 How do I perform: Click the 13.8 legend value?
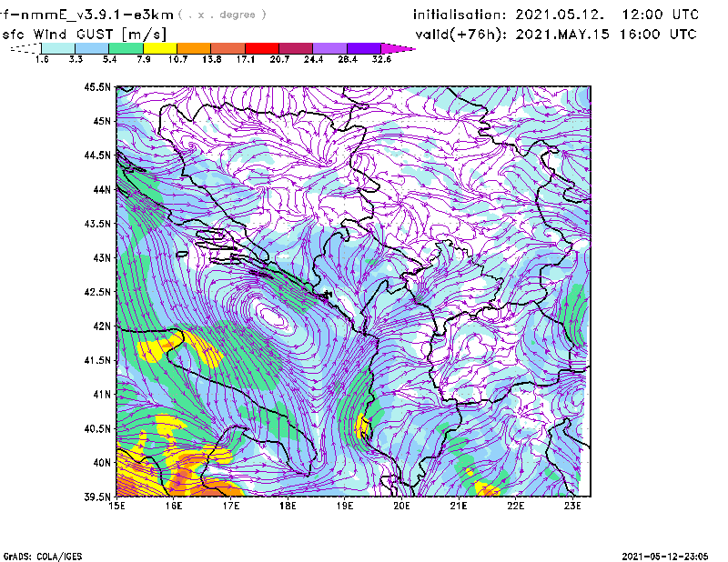[211, 59]
